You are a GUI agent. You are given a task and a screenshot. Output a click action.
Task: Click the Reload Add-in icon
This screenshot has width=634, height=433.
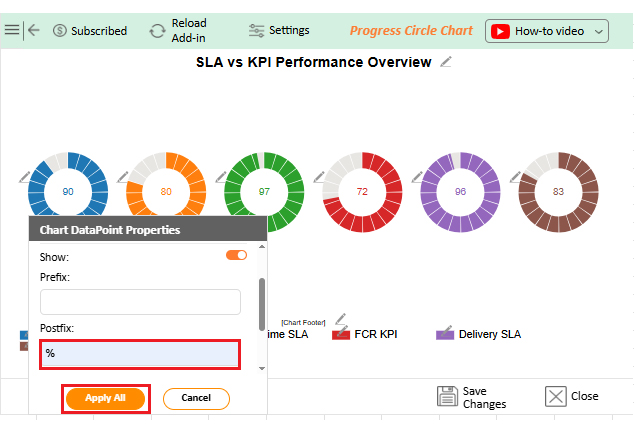pos(157,31)
